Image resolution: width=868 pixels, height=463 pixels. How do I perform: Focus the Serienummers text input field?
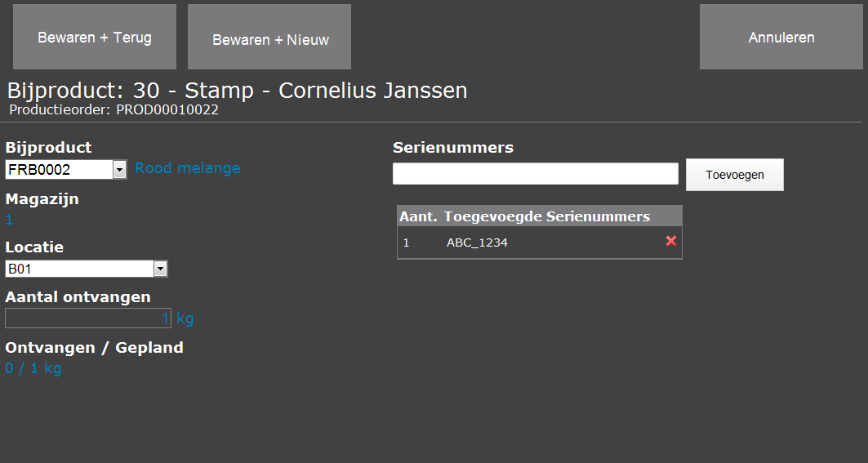tap(536, 174)
